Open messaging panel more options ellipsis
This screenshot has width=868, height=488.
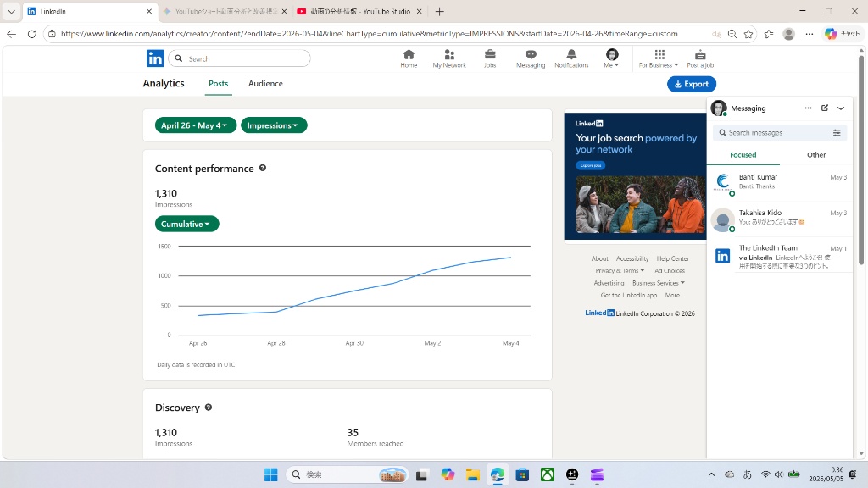pos(808,108)
